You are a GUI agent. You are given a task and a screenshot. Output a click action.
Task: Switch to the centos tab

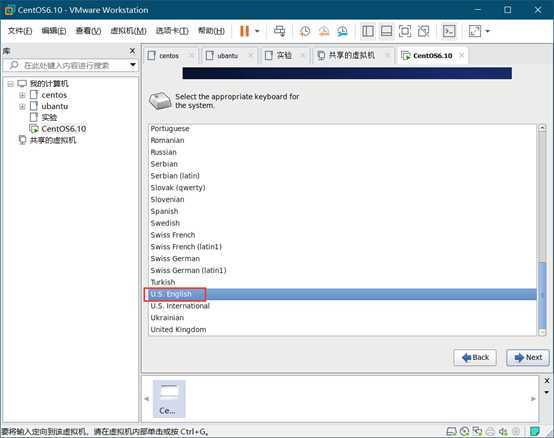point(169,56)
